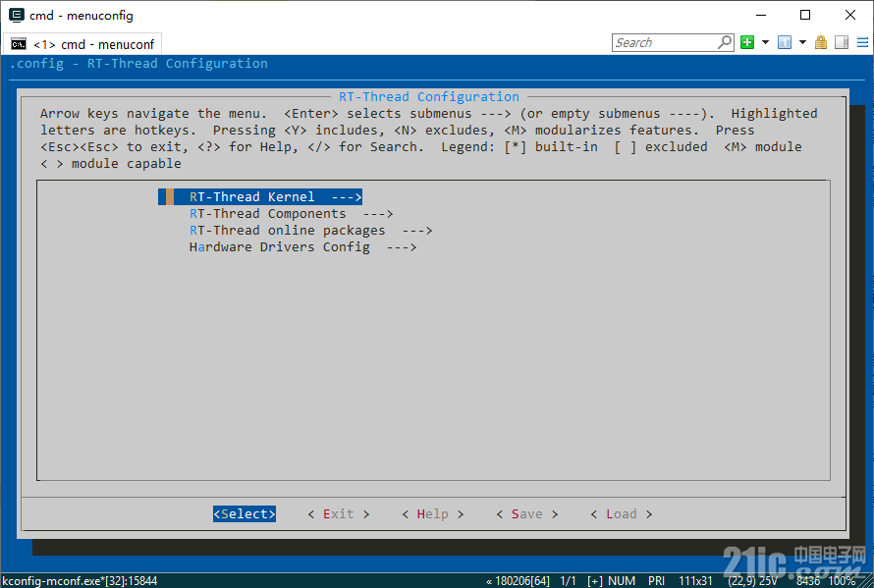Click the 'PRI' indicator in status bar
The width and height of the screenshot is (874, 588).
coord(657,581)
